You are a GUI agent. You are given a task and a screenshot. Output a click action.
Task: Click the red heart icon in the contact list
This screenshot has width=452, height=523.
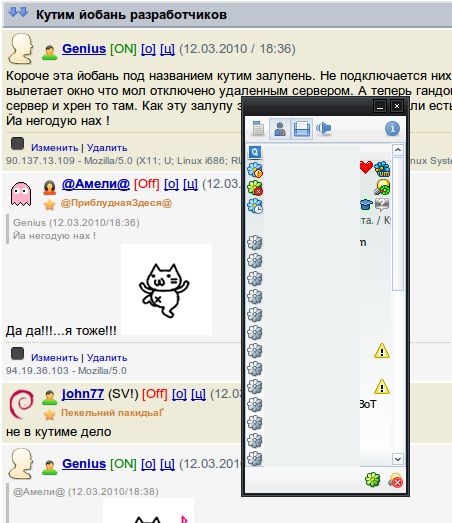(366, 167)
